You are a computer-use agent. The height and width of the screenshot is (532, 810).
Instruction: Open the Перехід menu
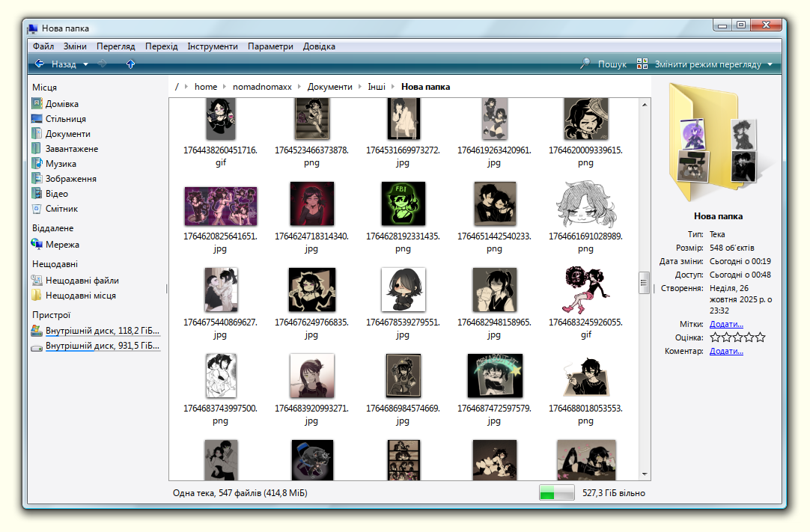(161, 46)
